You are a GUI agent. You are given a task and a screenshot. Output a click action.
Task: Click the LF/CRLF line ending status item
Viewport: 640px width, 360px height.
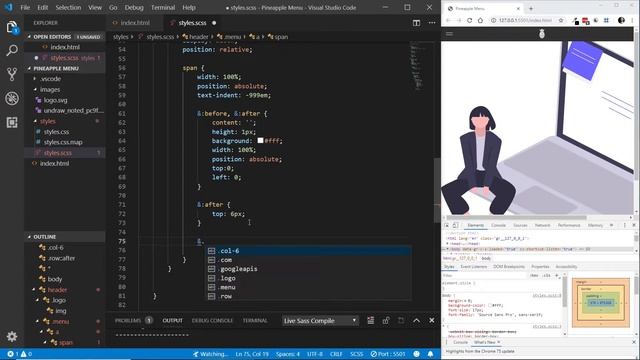(x=336, y=354)
